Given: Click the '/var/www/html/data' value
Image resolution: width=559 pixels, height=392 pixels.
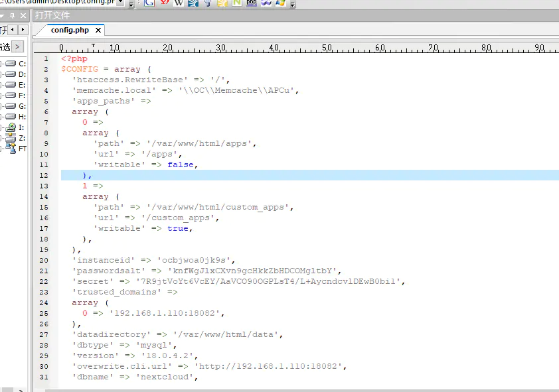Looking at the screenshot, I should (x=226, y=335).
